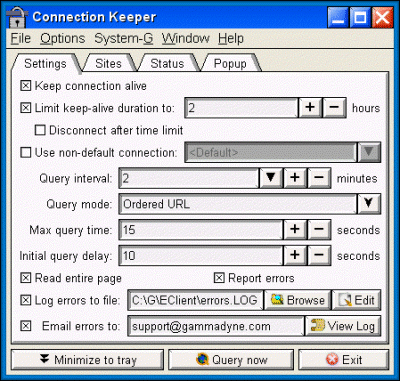Increase Max query time with plus

click(295, 230)
